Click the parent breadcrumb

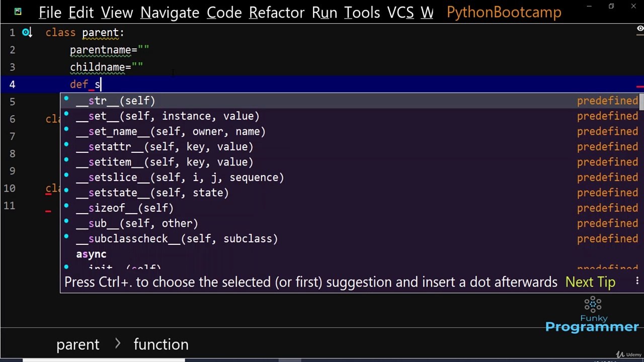pos(77,344)
